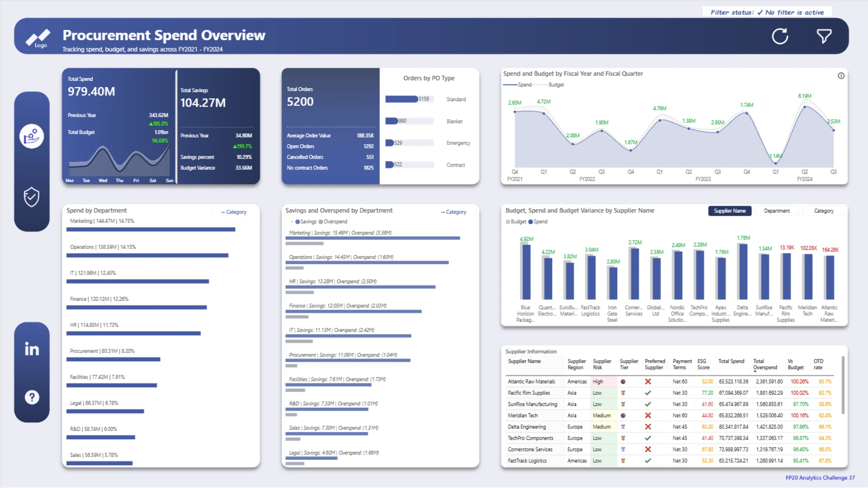This screenshot has width=868, height=488.
Task: Click the supplier tier medal for FastTrack Logistics
Action: pyautogui.click(x=623, y=460)
